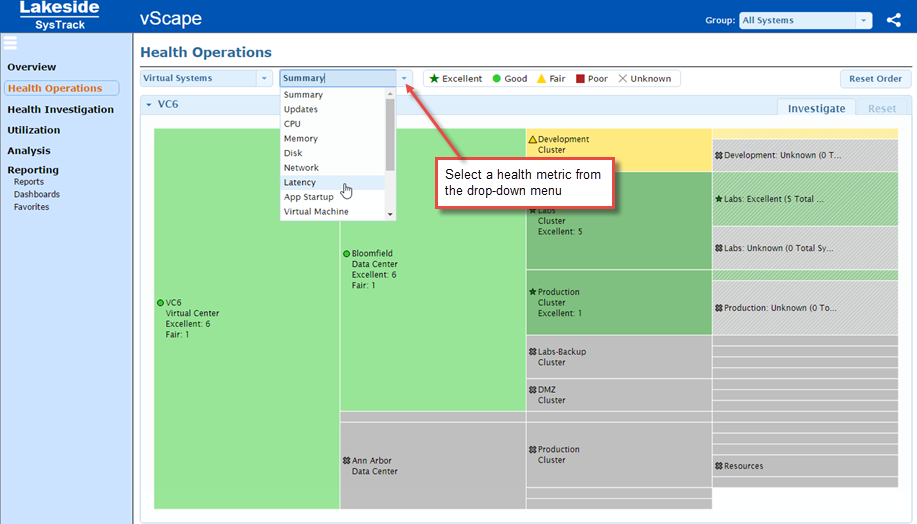Screen dimensions: 917x524
Task: Click the Development: Unknown icon
Action: click(x=719, y=155)
